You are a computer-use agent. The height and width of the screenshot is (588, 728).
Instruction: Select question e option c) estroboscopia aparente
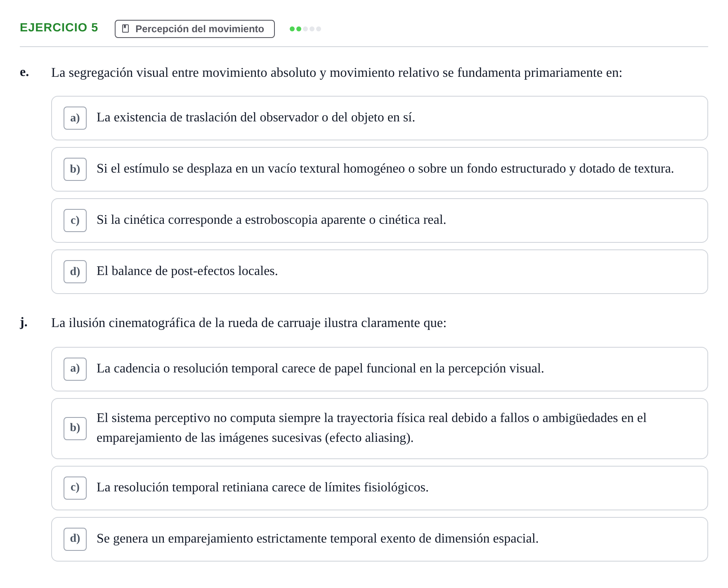click(x=380, y=220)
